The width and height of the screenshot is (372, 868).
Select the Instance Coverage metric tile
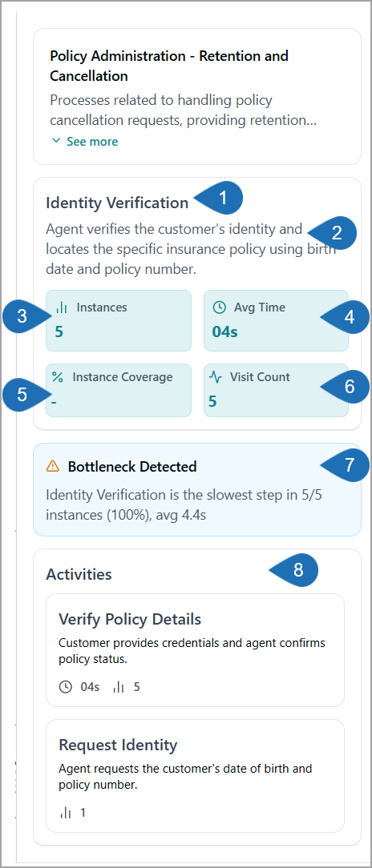click(x=119, y=390)
